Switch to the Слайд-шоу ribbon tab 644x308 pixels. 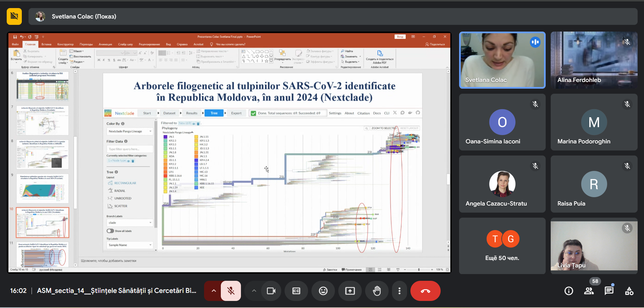point(126,44)
